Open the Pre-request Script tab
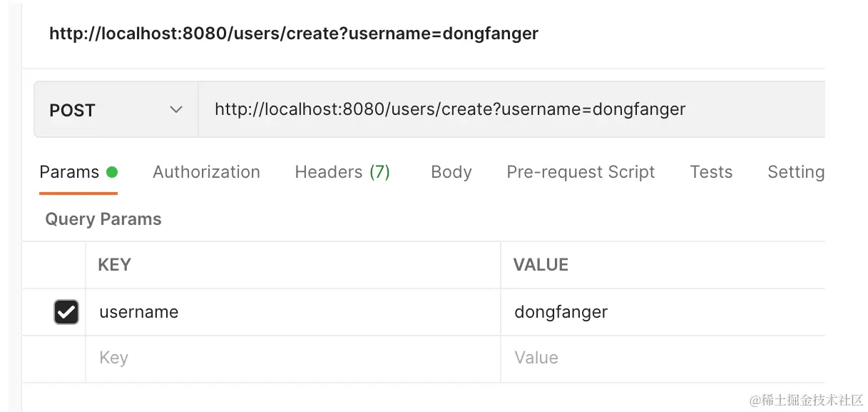Screen dimensions: 868x412 581,172
